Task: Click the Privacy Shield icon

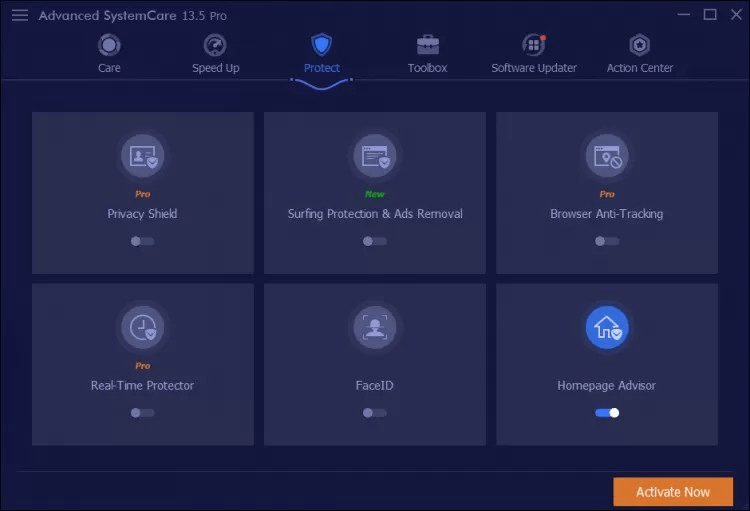Action: 143,156
